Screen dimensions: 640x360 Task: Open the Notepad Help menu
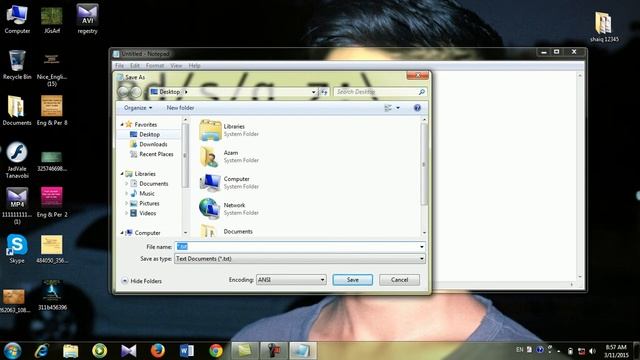click(194, 65)
